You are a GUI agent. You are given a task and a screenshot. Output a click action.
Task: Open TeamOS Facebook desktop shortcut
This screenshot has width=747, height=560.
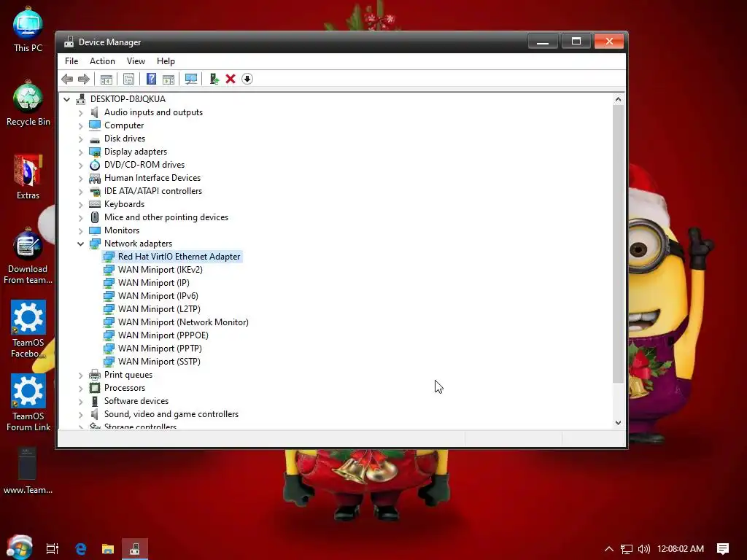click(x=28, y=330)
